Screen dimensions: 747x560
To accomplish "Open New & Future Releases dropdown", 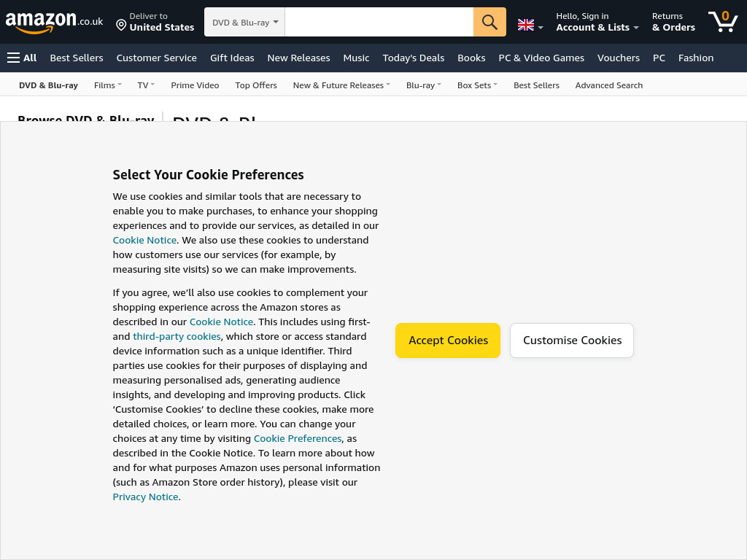I will (341, 85).
